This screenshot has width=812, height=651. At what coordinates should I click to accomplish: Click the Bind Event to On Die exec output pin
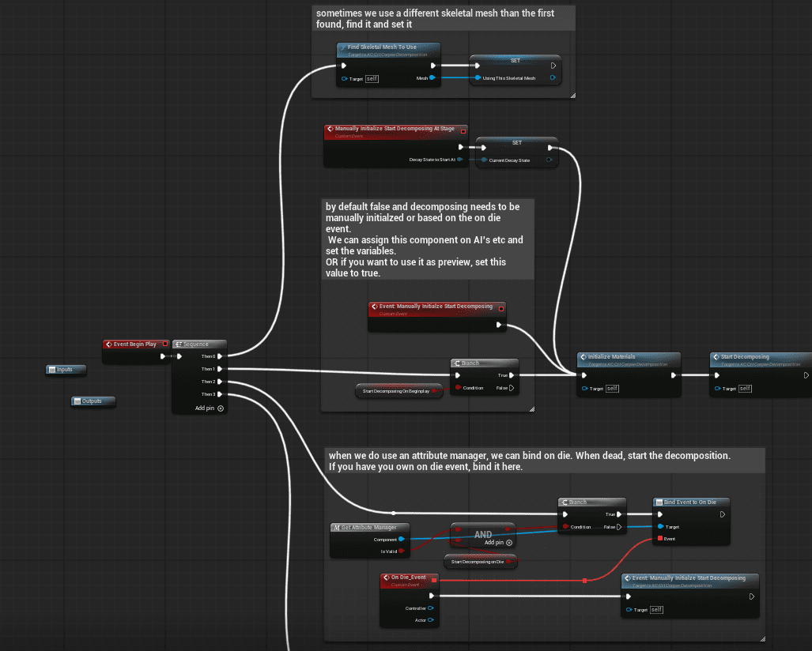click(723, 514)
